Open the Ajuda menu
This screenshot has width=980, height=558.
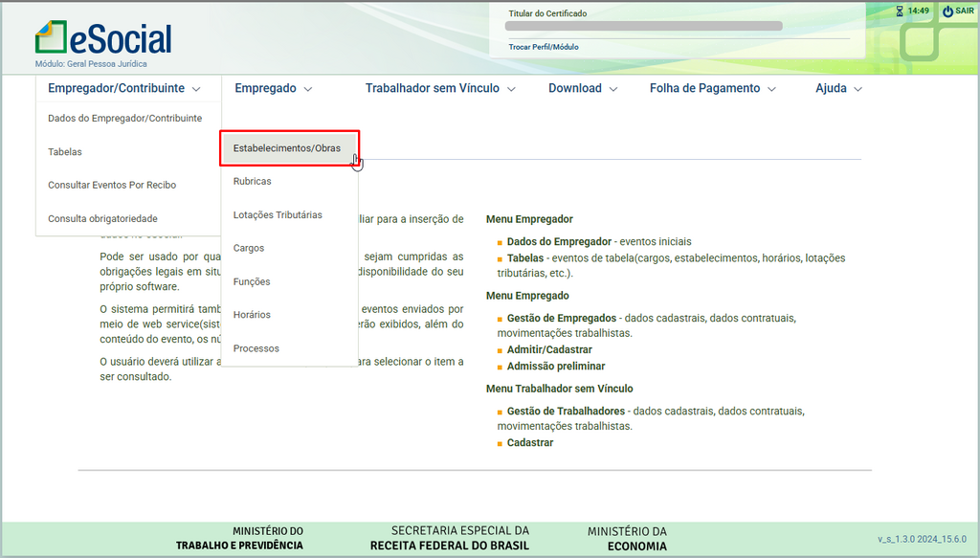(838, 88)
